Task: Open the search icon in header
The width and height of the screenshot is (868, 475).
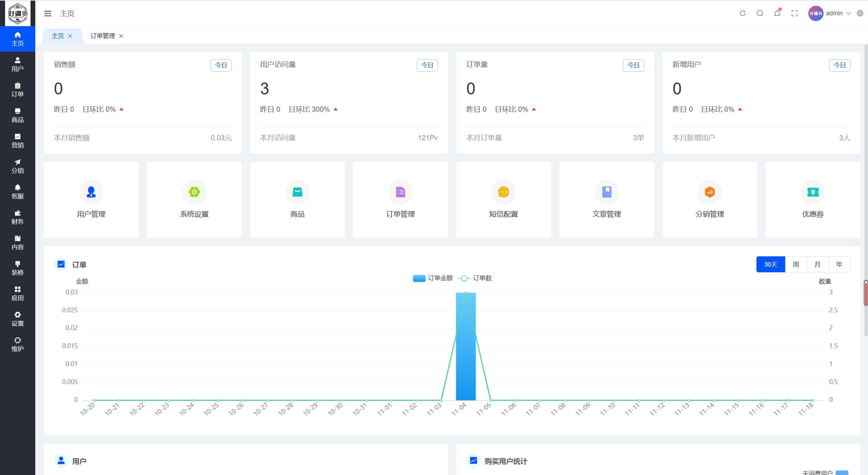Action: coord(760,14)
